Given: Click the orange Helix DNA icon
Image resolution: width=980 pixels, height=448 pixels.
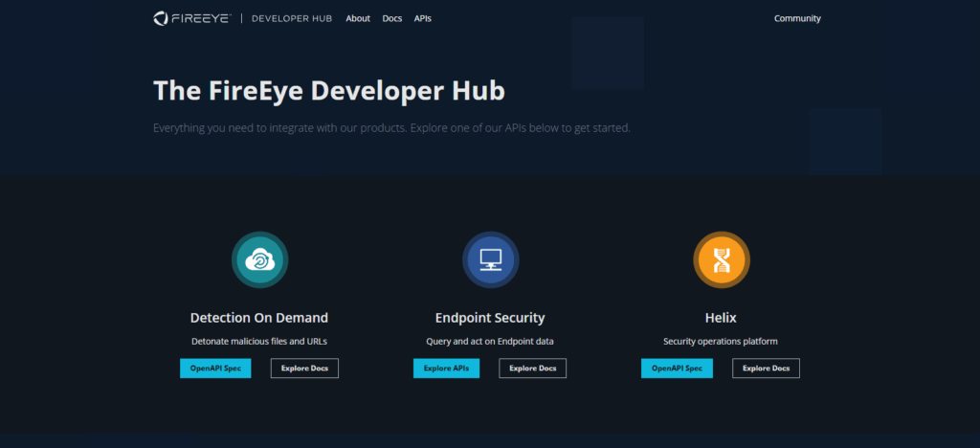Looking at the screenshot, I should point(721,259).
